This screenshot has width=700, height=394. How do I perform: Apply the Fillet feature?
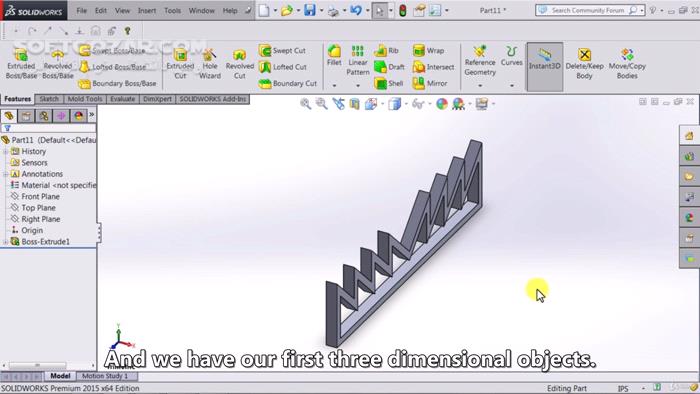[334, 55]
